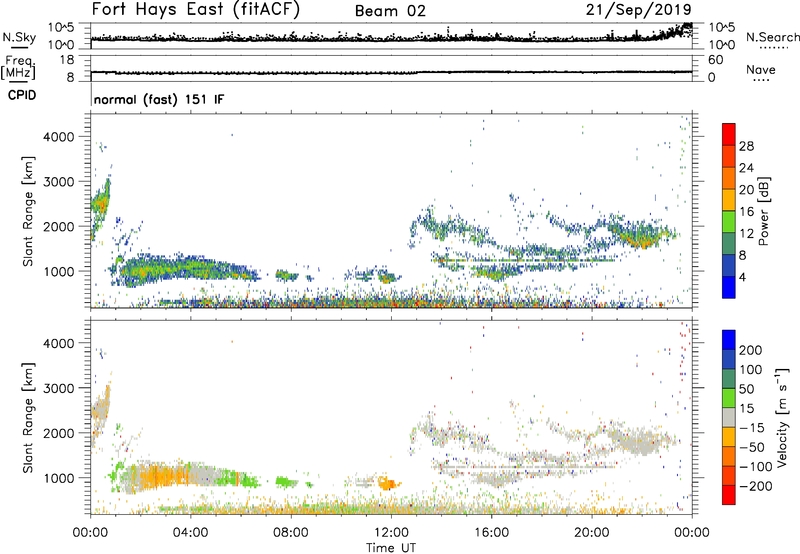This screenshot has width=800, height=554.
Task: Click the 'Fort Hays East (fitACF)' title
Action: [196, 9]
